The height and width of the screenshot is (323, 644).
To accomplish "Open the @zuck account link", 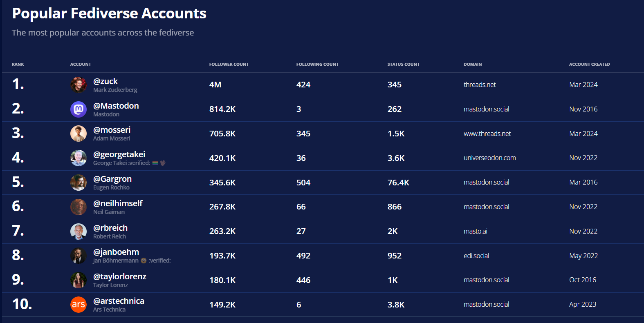I will click(105, 81).
